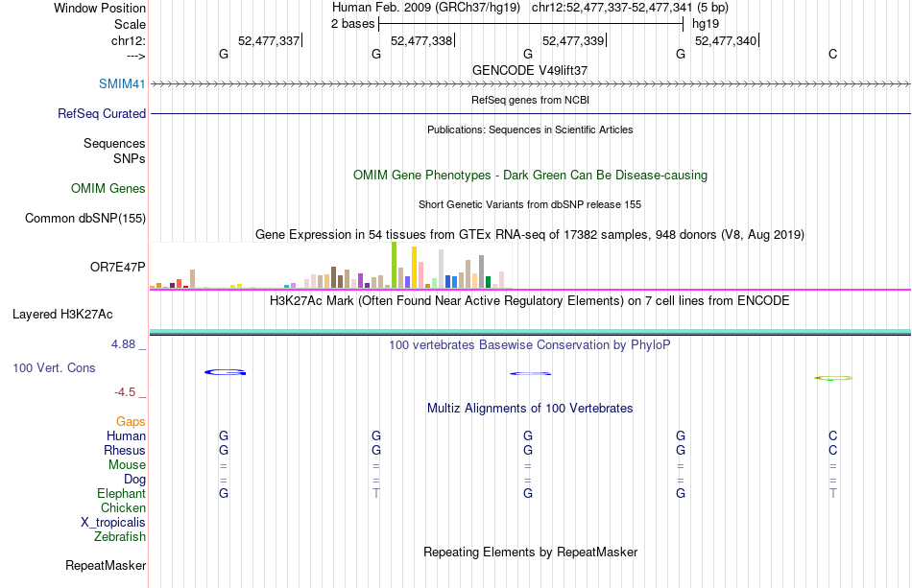Open the RefSeq Curated track label
This screenshot has height=588, width=912.
pyautogui.click(x=101, y=113)
